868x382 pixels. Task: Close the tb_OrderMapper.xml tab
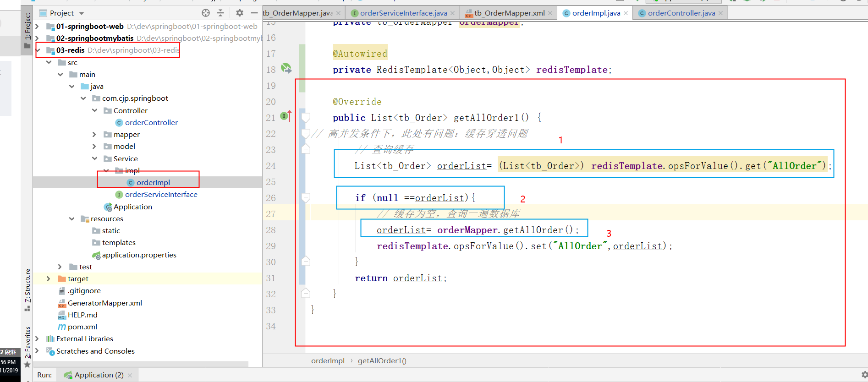[x=550, y=13]
